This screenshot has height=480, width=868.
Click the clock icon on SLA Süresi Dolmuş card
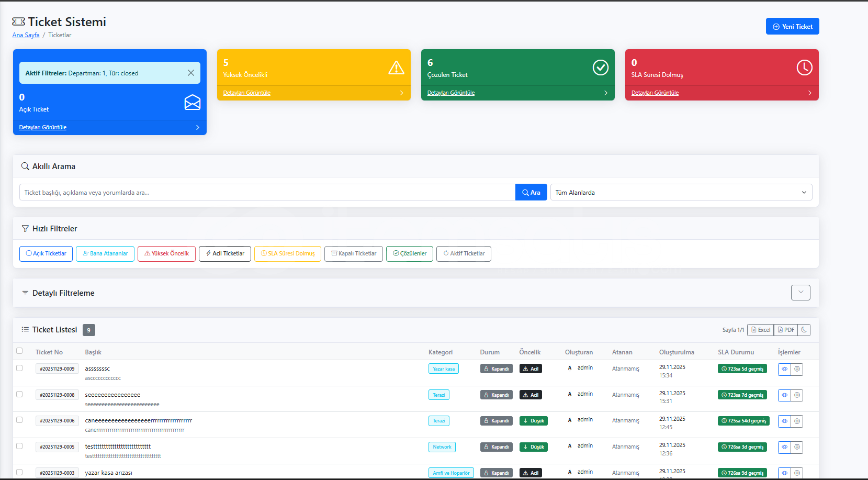tap(804, 68)
